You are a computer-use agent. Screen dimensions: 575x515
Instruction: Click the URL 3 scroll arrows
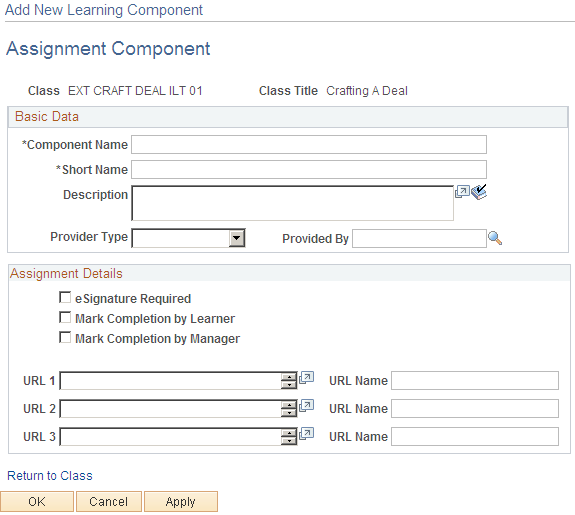(289, 437)
